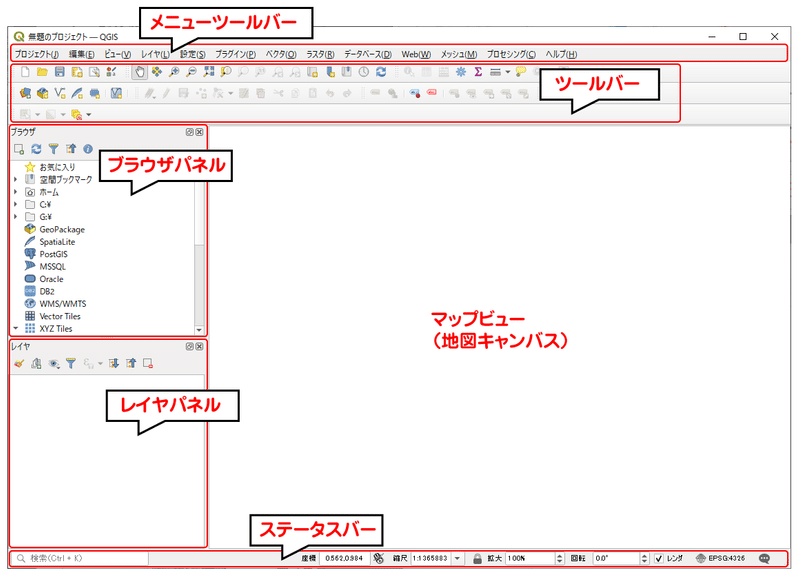Open the Temporal Controller clock icon
Viewport: 800px width, 575px height.
[x=363, y=72]
